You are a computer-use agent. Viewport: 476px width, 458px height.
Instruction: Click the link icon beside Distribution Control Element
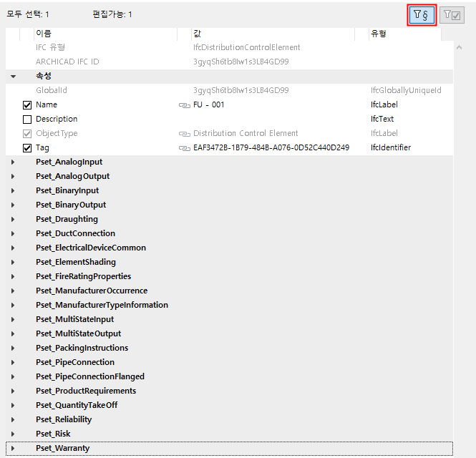pos(184,134)
